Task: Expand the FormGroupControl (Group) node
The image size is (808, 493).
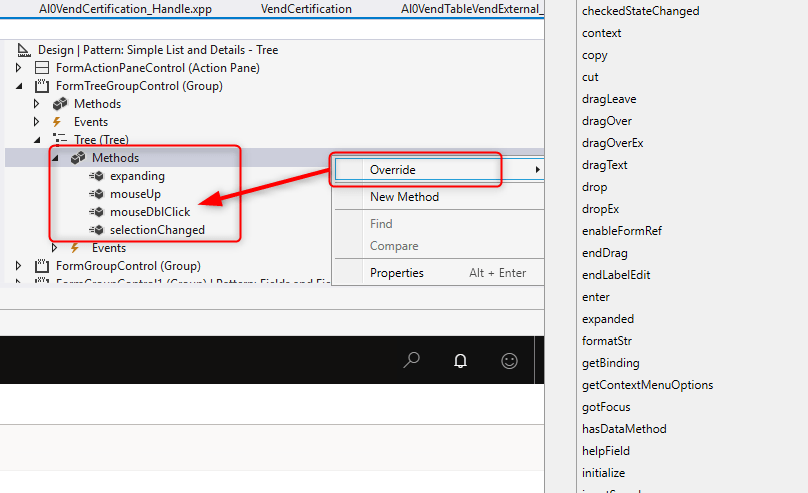Action: pyautogui.click(x=17, y=266)
